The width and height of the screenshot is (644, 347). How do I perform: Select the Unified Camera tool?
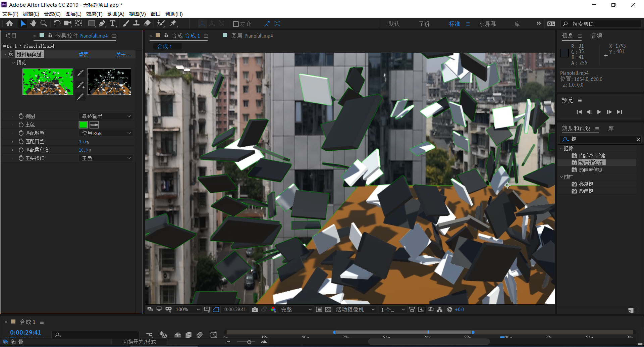(x=68, y=23)
